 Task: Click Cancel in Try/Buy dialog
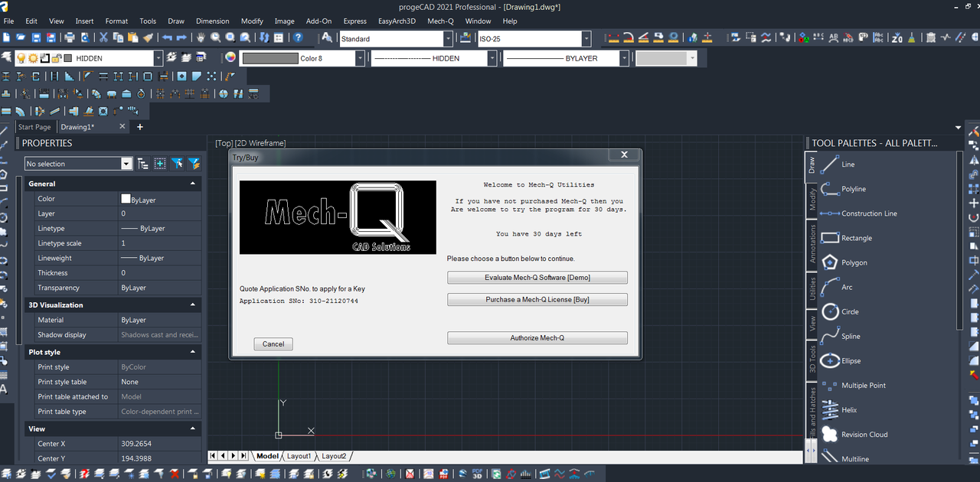click(273, 344)
